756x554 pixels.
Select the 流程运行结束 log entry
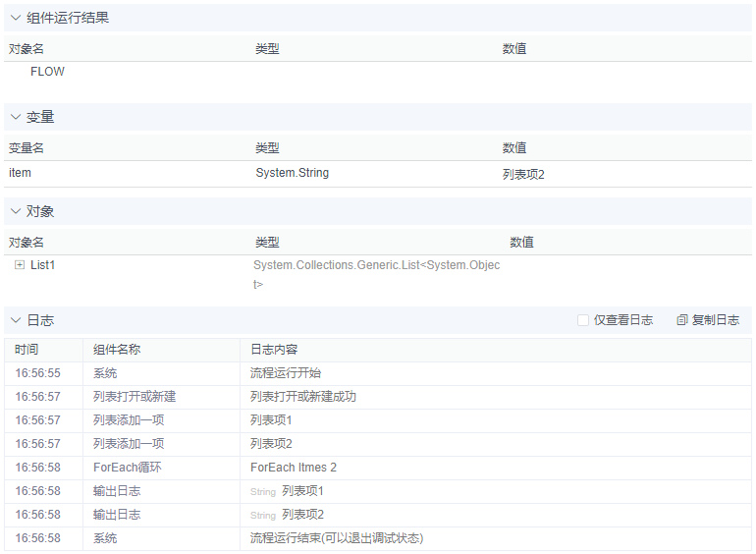coord(337,538)
